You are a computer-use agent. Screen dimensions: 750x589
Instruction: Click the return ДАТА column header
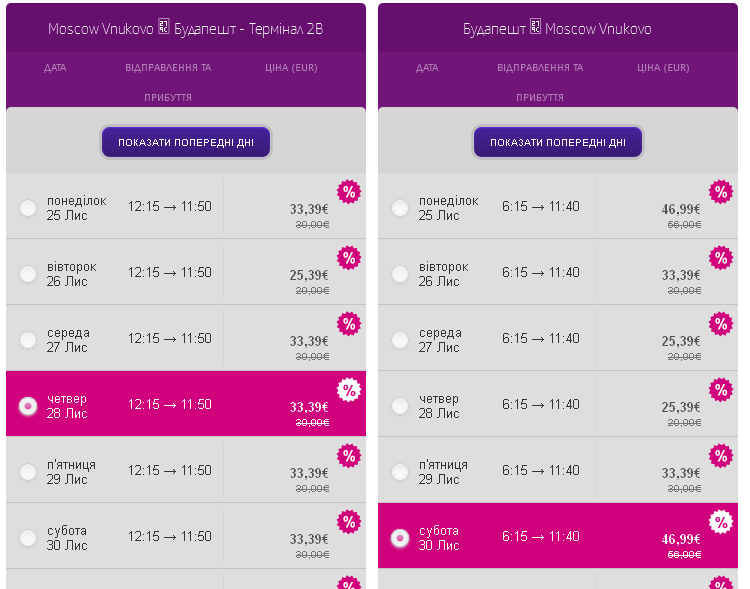click(427, 68)
